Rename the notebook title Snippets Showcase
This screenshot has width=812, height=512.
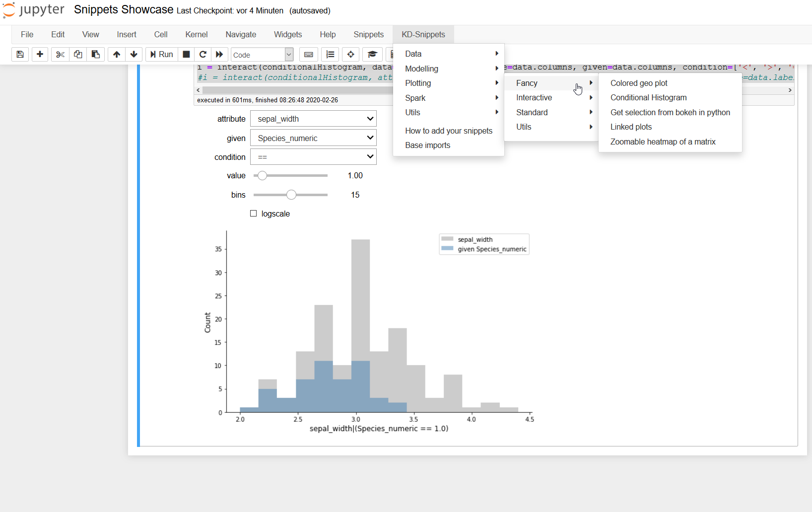pyautogui.click(x=124, y=10)
